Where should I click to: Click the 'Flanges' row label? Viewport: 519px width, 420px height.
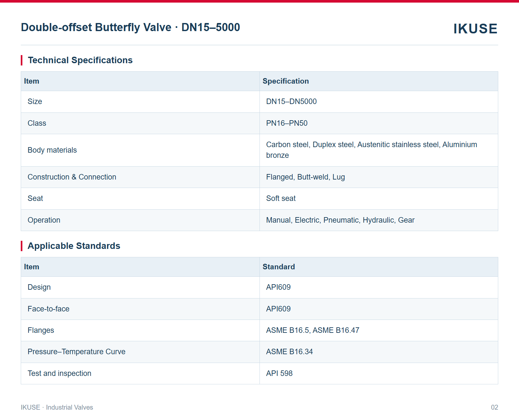[x=41, y=330]
